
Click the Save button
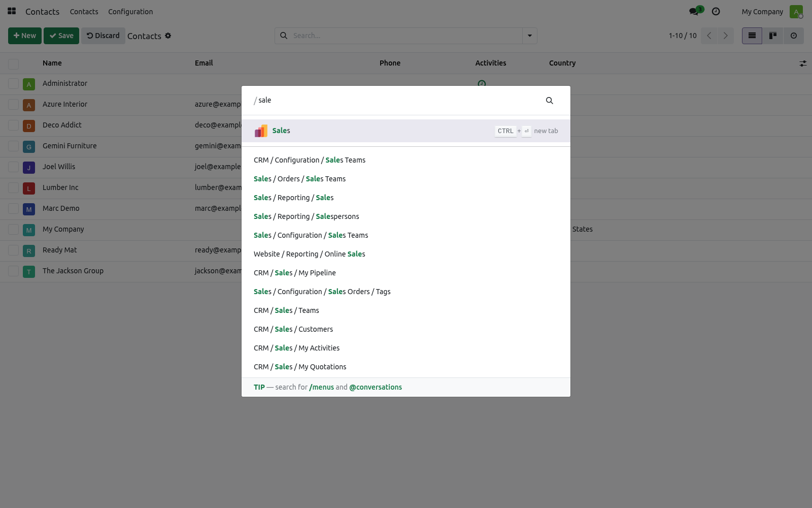point(61,36)
